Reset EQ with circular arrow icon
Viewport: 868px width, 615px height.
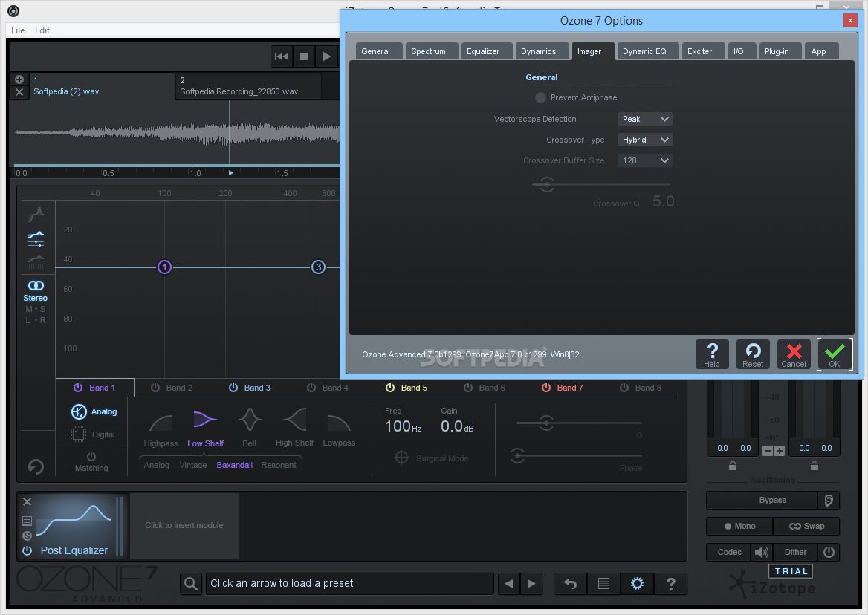[36, 466]
